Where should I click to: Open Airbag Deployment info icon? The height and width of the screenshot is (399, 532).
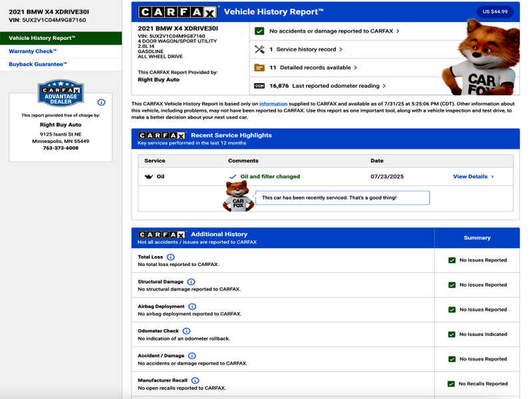coord(192,307)
